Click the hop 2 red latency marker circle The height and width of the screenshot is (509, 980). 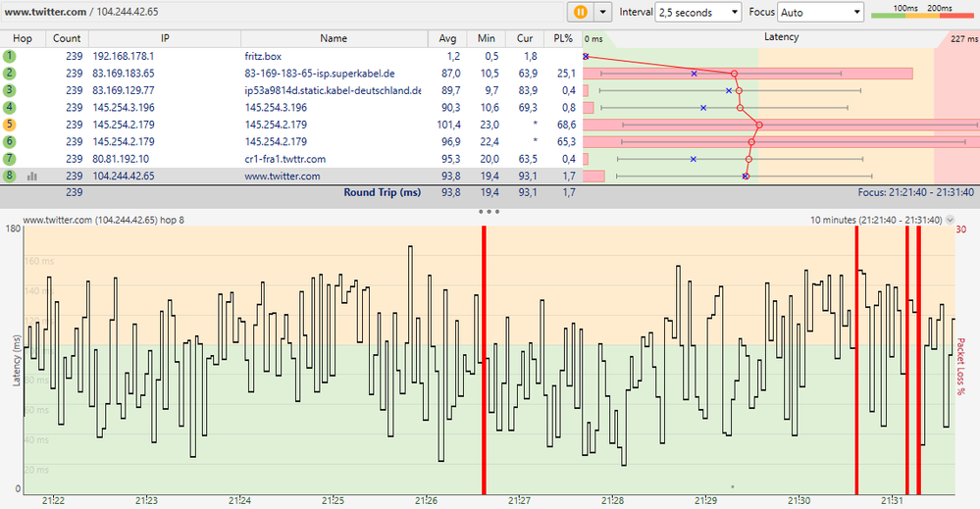pyautogui.click(x=735, y=74)
